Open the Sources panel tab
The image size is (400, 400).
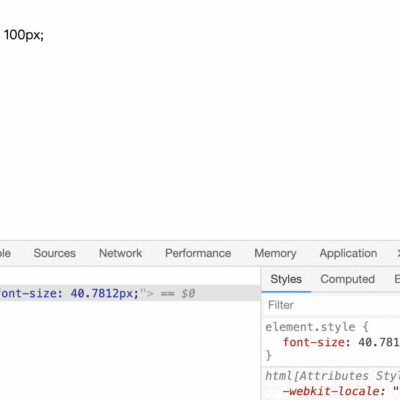coord(55,253)
